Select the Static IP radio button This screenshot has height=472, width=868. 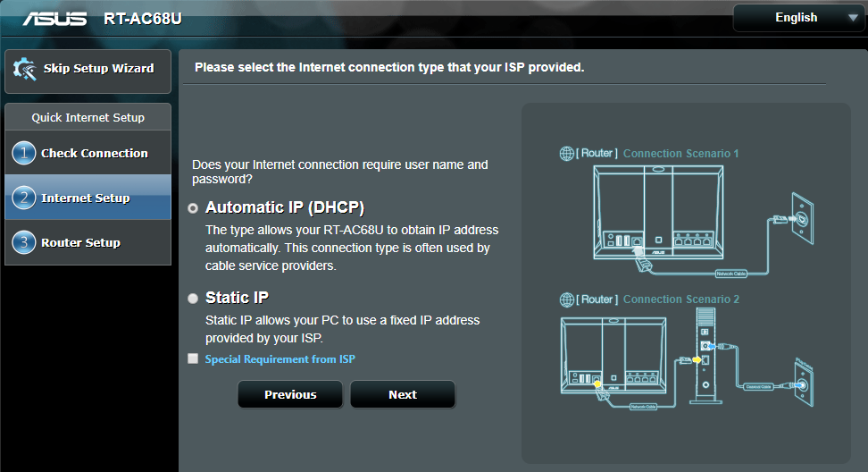193,299
